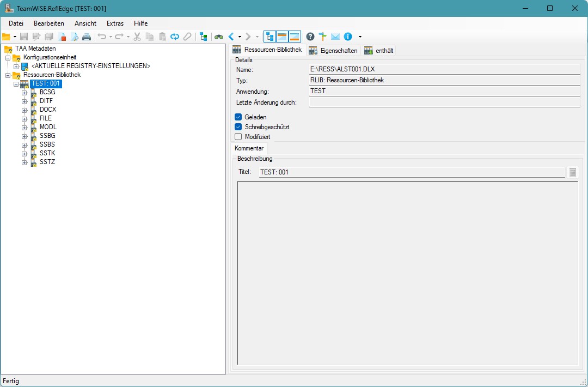Open the Extras menu
588x387 pixels.
coord(115,23)
